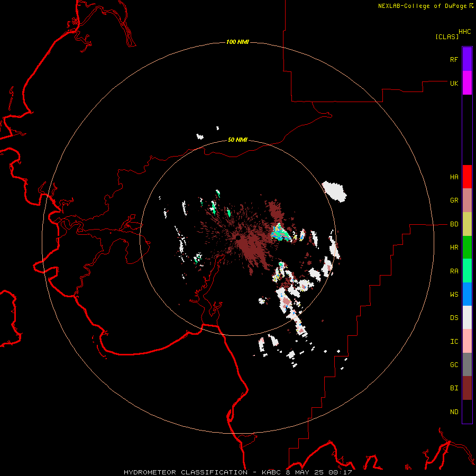Click the purple RF legend swatch
The width and height of the screenshot is (476, 476).
467,59
